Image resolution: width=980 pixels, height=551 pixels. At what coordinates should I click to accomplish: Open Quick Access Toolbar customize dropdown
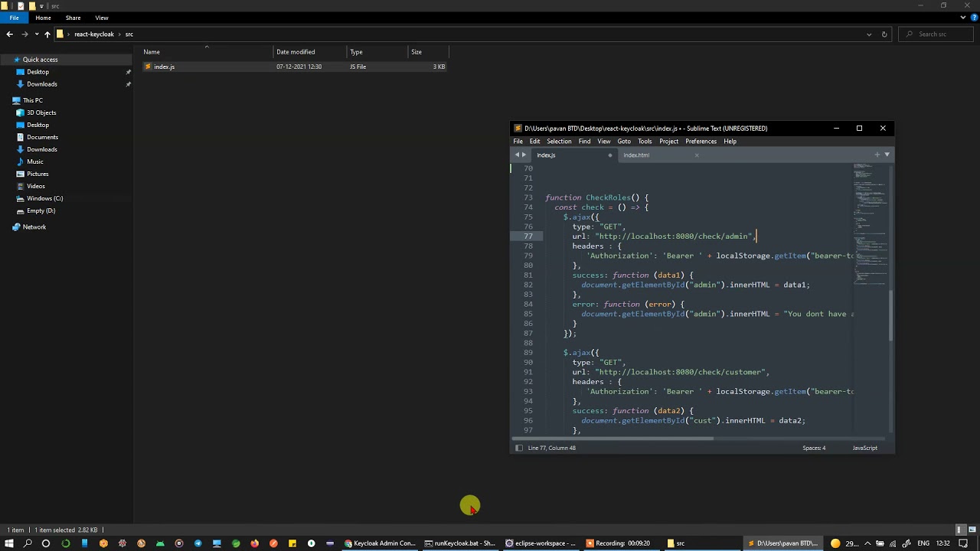(42, 6)
